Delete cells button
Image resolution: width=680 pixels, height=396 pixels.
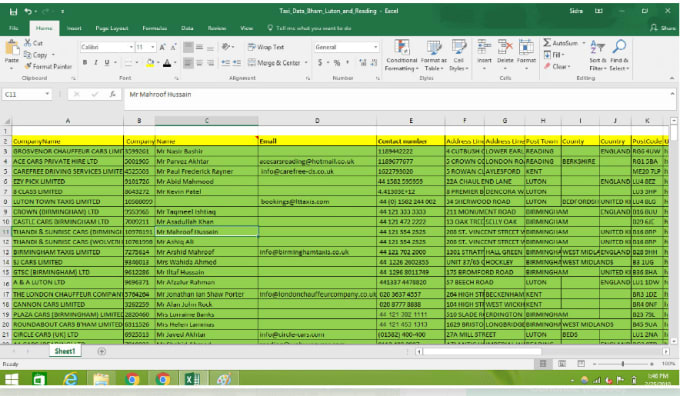point(505,55)
